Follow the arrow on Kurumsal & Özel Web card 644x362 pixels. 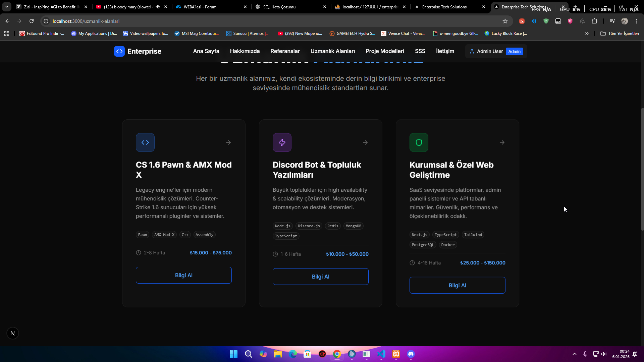502,142
